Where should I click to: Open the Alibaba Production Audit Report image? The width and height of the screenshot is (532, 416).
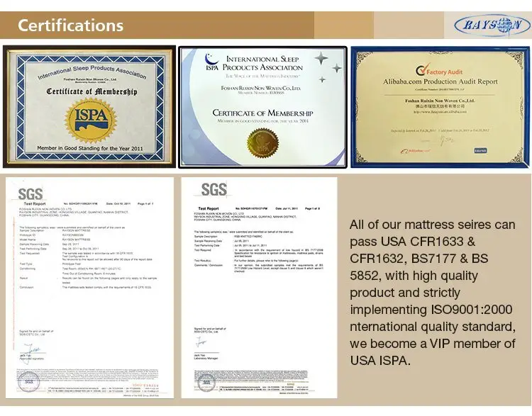click(x=440, y=106)
